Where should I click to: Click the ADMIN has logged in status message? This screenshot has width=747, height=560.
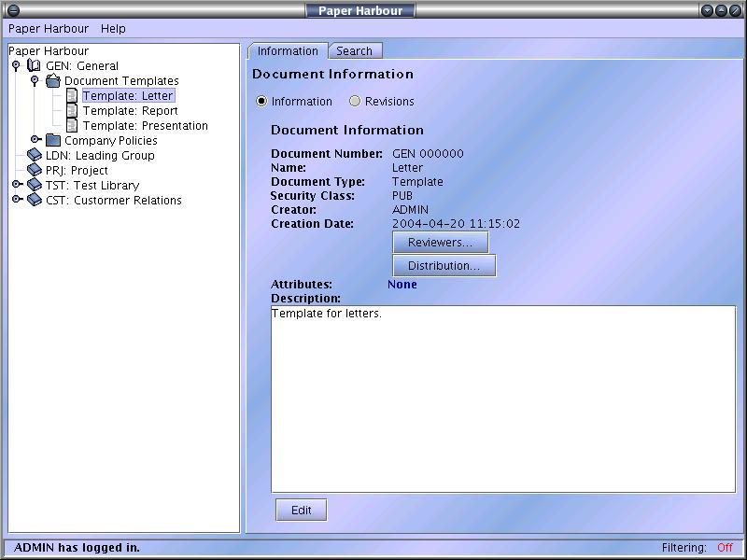click(x=78, y=548)
